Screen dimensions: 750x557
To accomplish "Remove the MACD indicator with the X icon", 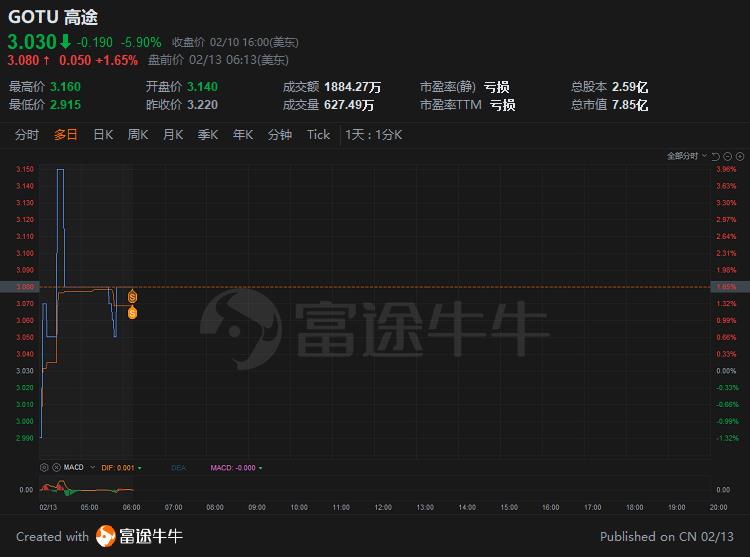I will 56,467.
